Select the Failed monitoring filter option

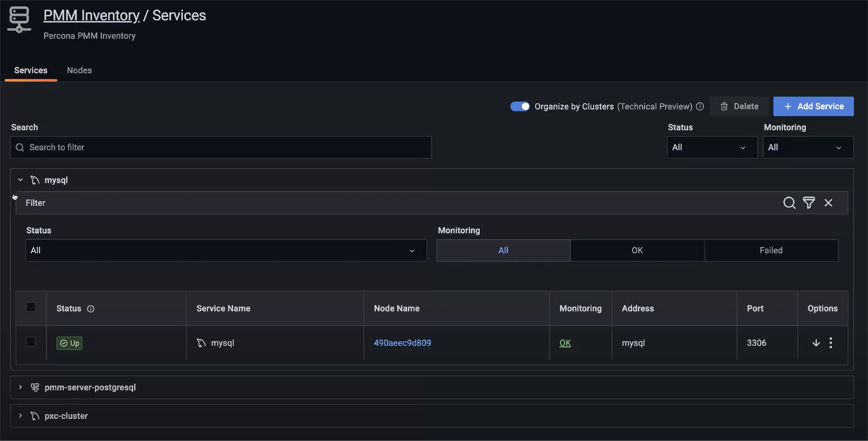[x=770, y=250]
